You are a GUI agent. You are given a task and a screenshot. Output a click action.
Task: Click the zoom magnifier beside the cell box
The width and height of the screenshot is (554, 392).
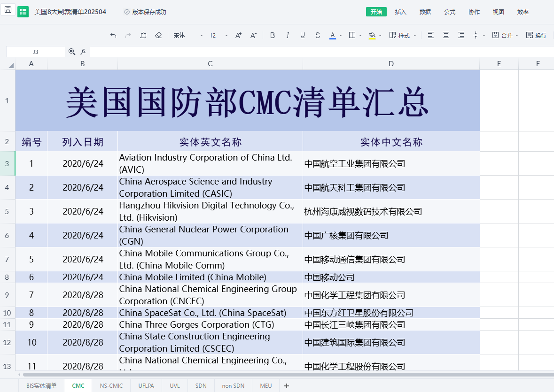coord(72,52)
